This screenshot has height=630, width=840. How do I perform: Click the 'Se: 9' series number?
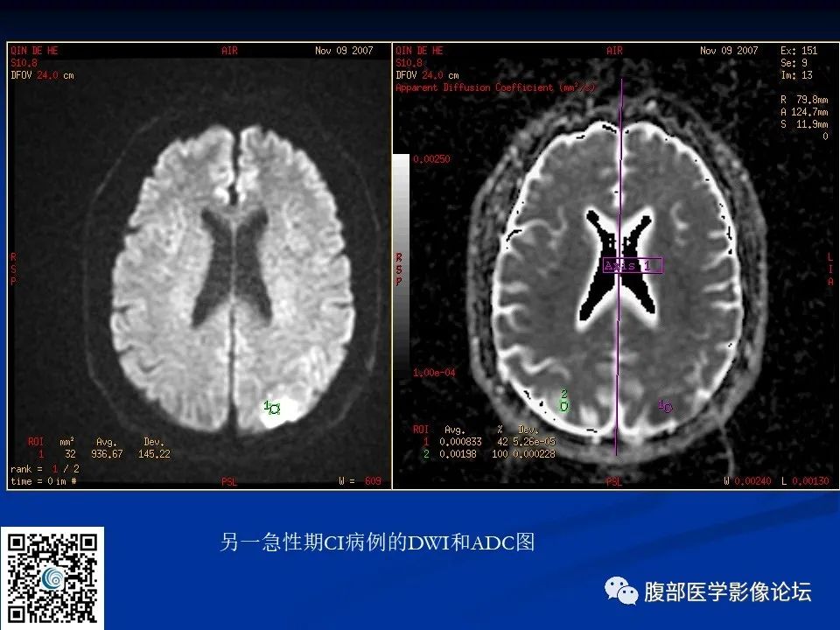(x=794, y=63)
